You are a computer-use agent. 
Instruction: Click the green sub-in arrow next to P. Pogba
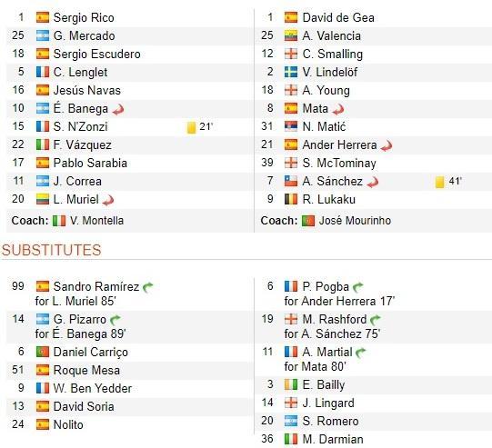[x=357, y=287]
